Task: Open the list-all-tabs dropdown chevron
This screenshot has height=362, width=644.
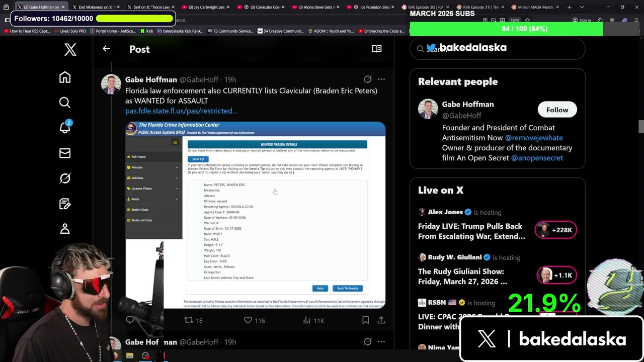Action: click(582, 7)
